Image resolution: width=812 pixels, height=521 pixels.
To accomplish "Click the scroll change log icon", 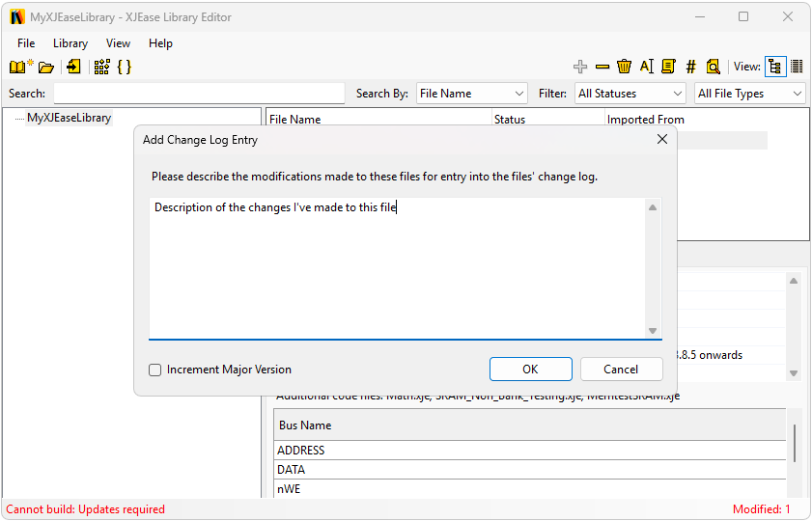I will (x=668, y=67).
